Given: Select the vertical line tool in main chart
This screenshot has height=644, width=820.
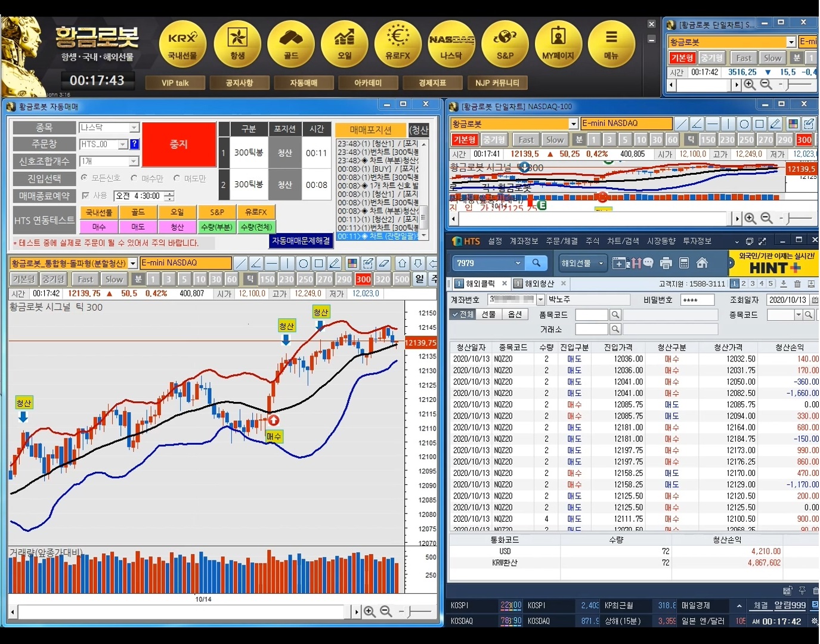Looking at the screenshot, I should coord(287,263).
